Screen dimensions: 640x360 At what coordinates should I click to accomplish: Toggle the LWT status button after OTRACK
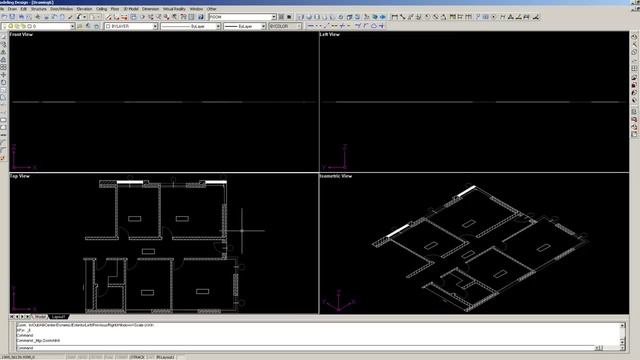150,357
